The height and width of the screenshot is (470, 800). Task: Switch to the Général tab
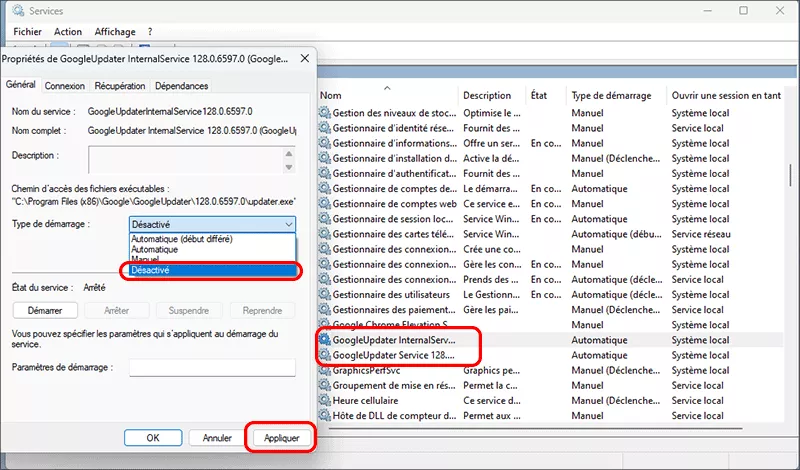click(x=21, y=85)
